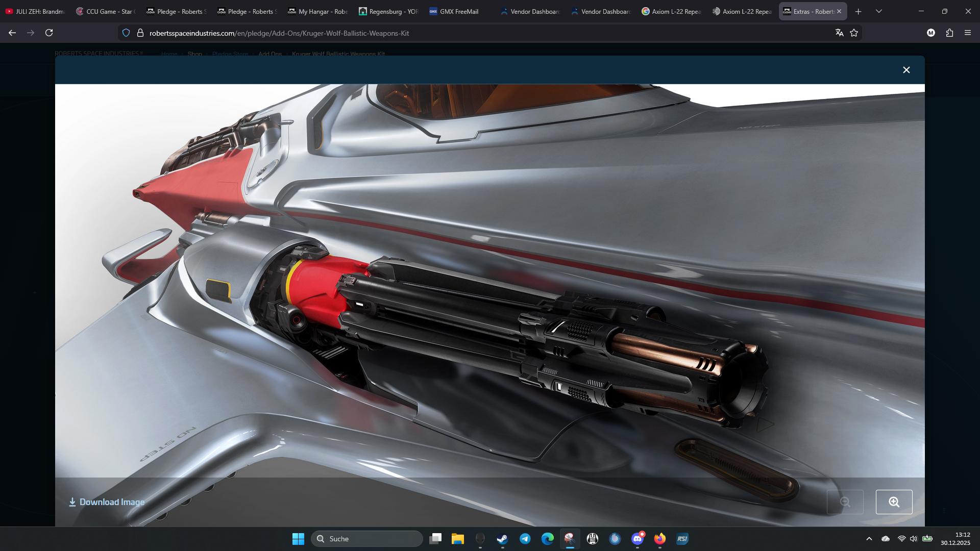Open the Firefox extensions puzzle icon
The width and height of the screenshot is (980, 551).
pos(949,32)
